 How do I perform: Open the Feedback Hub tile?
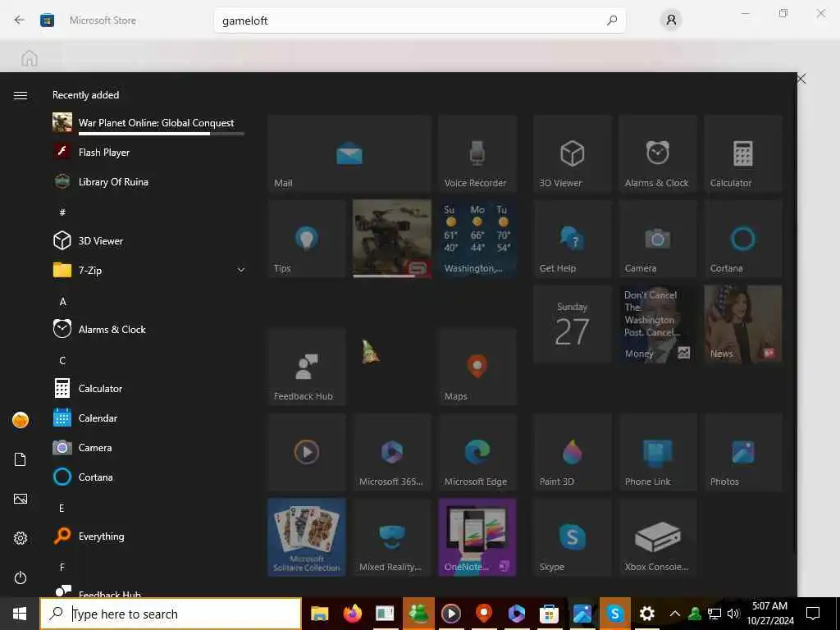[307, 367]
